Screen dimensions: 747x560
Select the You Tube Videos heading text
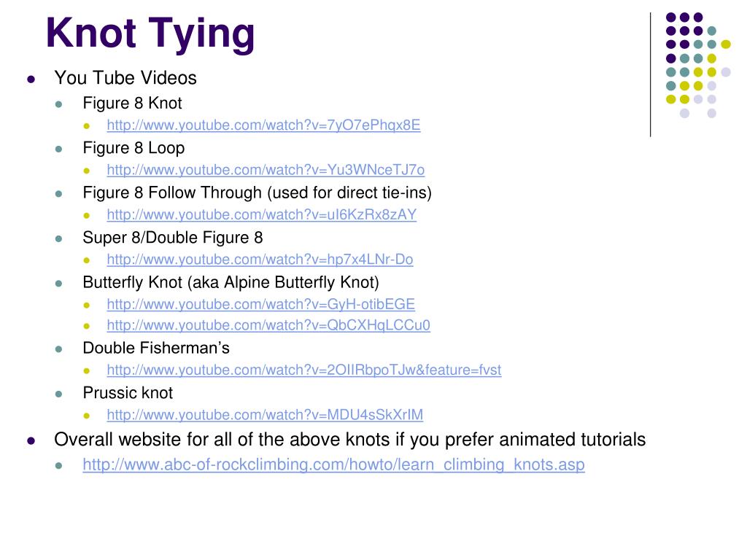click(x=125, y=78)
